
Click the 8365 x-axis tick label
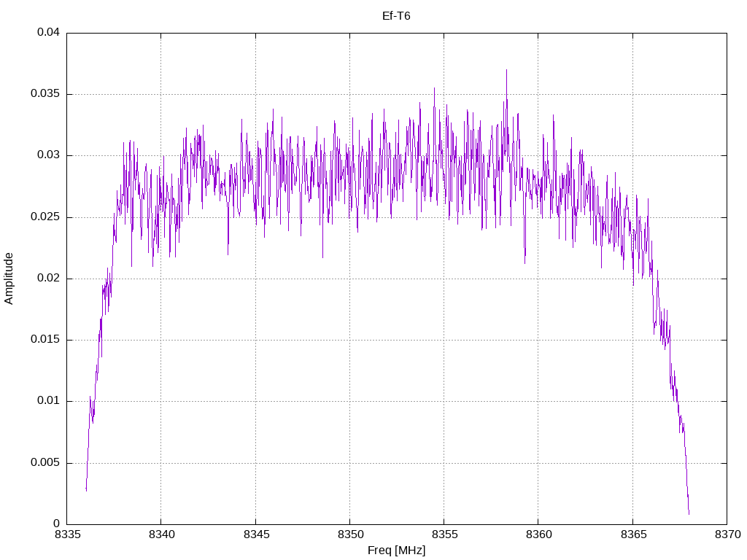point(633,534)
